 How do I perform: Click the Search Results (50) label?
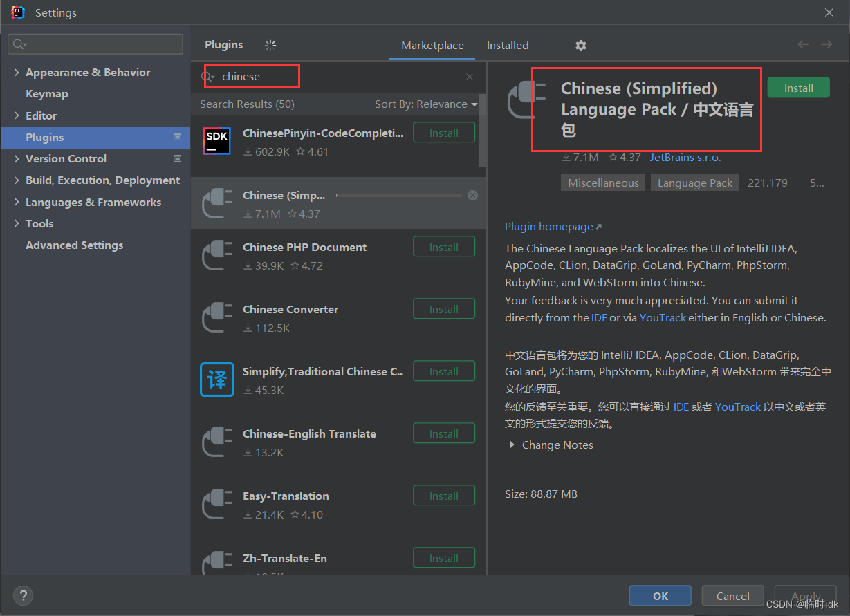pyautogui.click(x=247, y=104)
